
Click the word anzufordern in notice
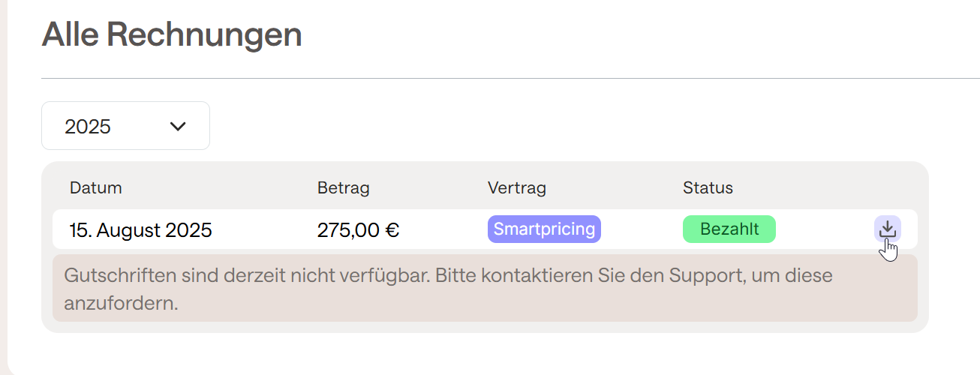point(121,304)
